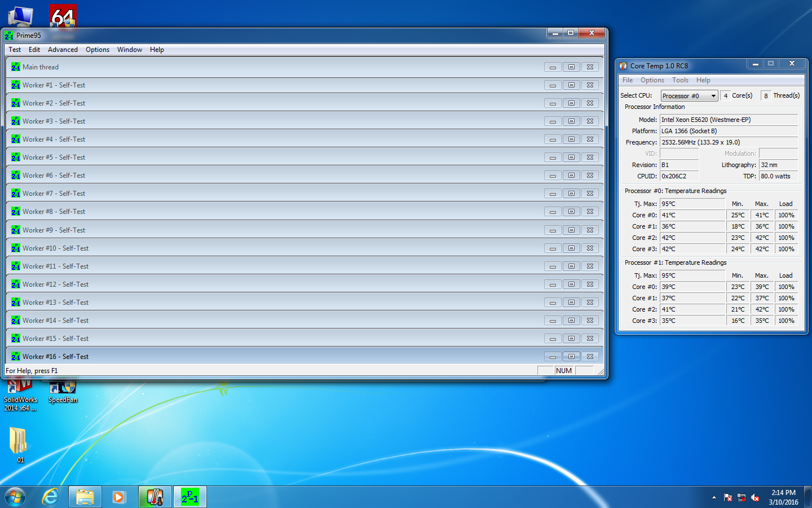
Task: Open Core Temp Help menu
Action: (703, 80)
